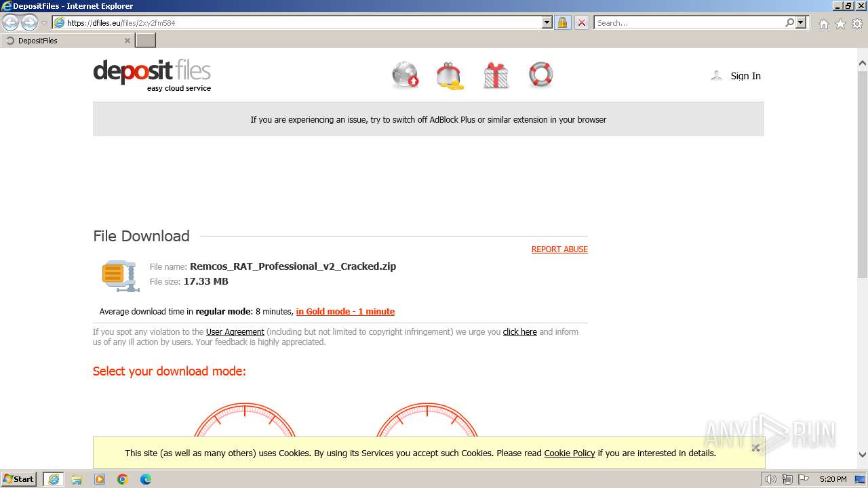Click the Show desktop button
This screenshot has width=868, height=488.
pyautogui.click(x=861, y=479)
